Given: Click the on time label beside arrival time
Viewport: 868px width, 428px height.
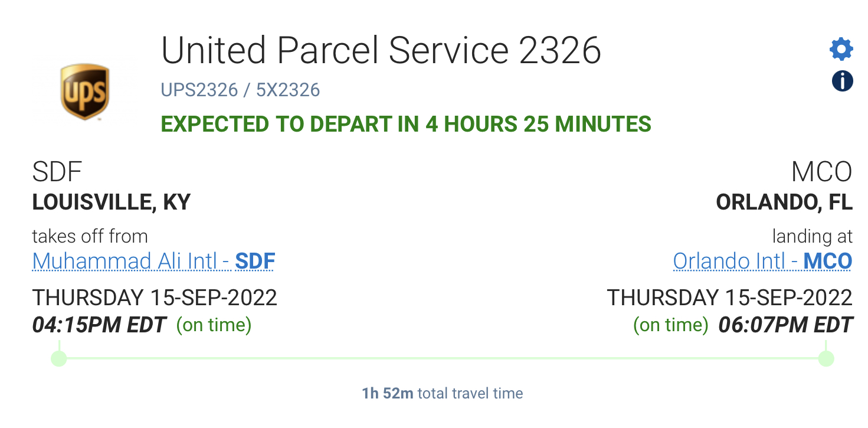Looking at the screenshot, I should (671, 325).
